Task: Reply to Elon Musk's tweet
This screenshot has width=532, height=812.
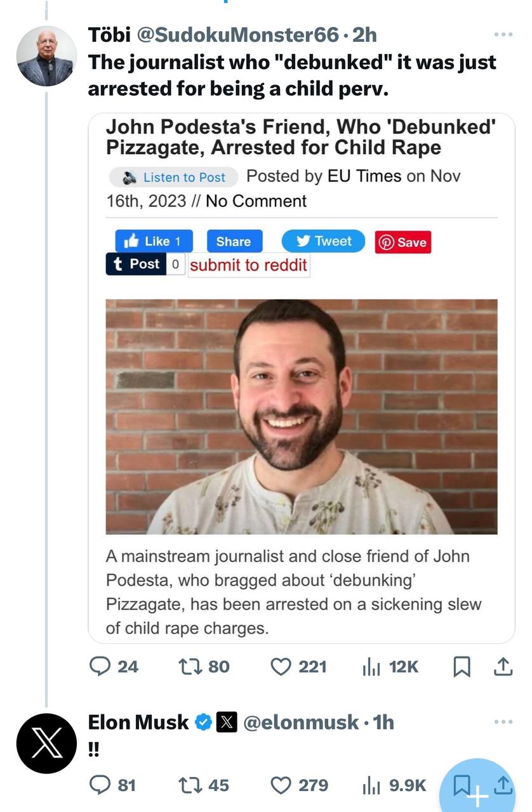Action: tap(100, 785)
